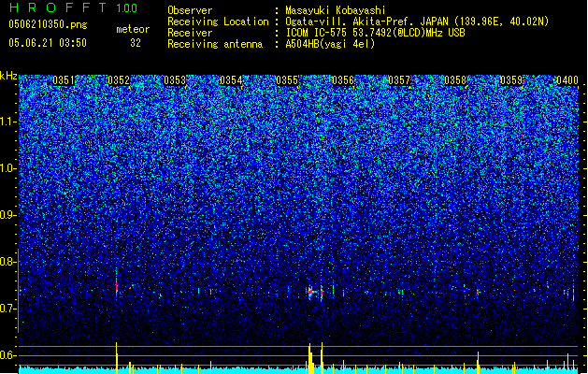Click the A504HB(yagi 4el) antenna text

[x=330, y=44]
